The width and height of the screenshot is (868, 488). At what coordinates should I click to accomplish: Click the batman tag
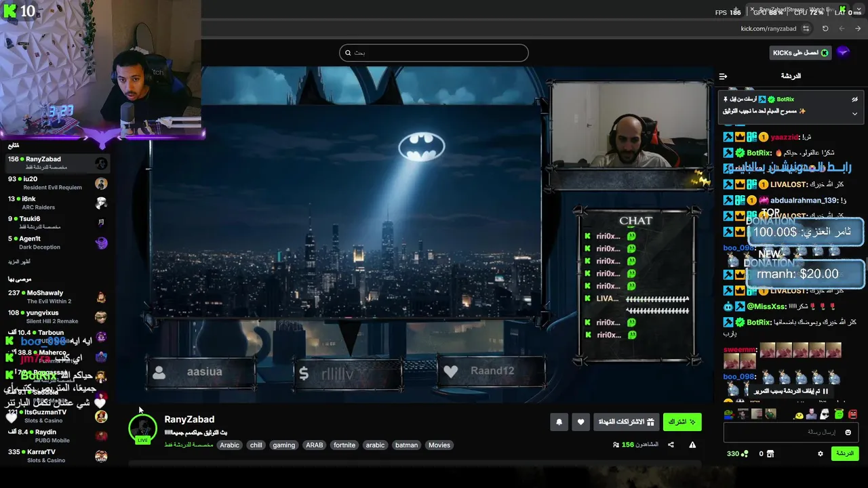pos(406,445)
